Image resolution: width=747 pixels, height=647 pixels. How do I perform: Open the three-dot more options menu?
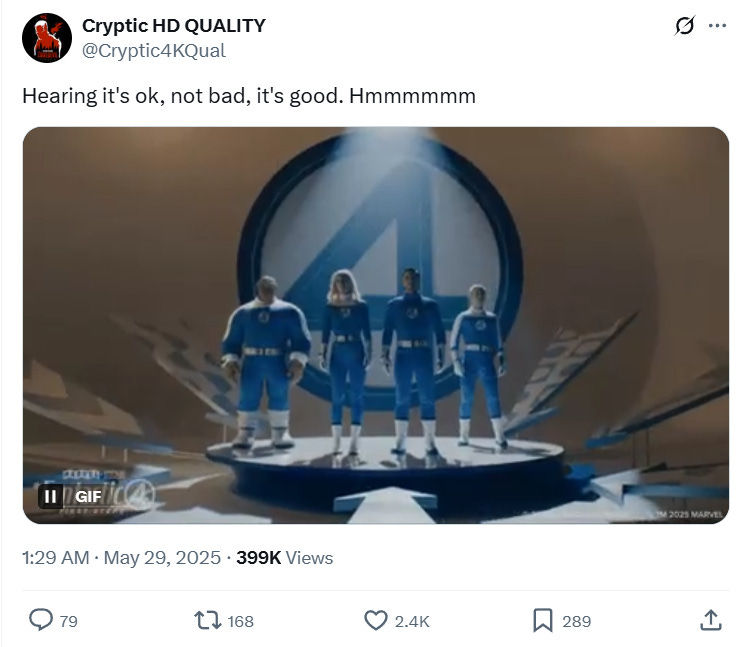click(x=717, y=26)
